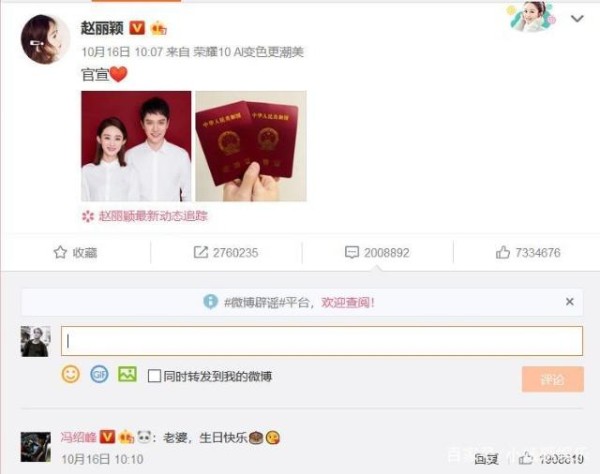Click the 收藏 star icon
Image resolution: width=600 pixels, height=474 pixels.
(60, 252)
